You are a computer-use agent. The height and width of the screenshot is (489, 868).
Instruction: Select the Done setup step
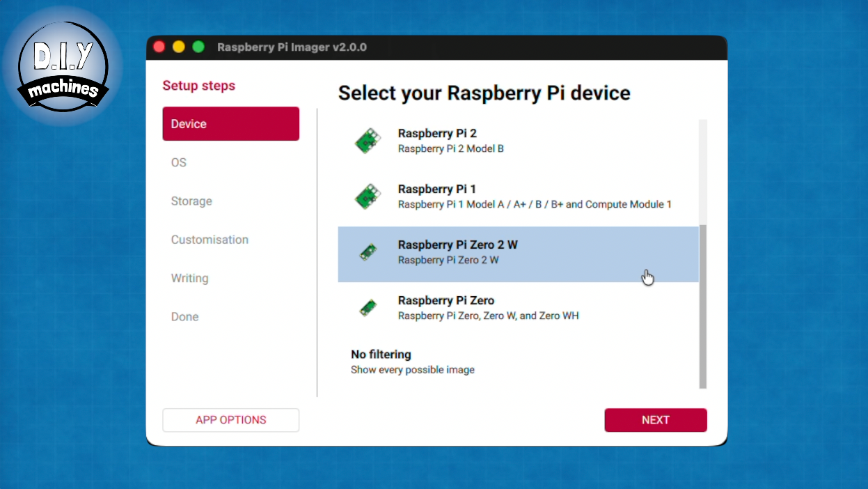184,317
